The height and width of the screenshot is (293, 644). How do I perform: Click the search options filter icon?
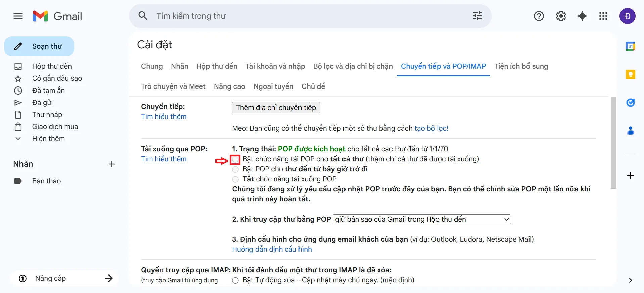click(x=477, y=16)
